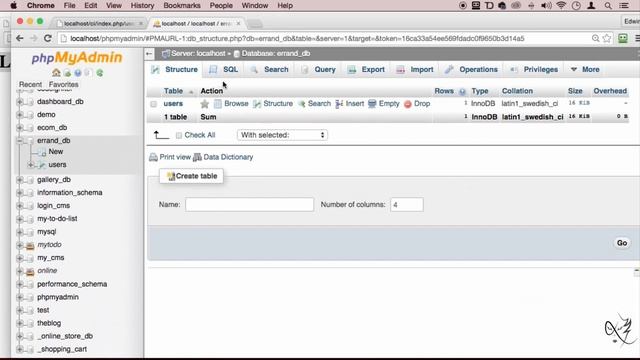Click the Go button
The image size is (640, 360).
coord(622,243)
